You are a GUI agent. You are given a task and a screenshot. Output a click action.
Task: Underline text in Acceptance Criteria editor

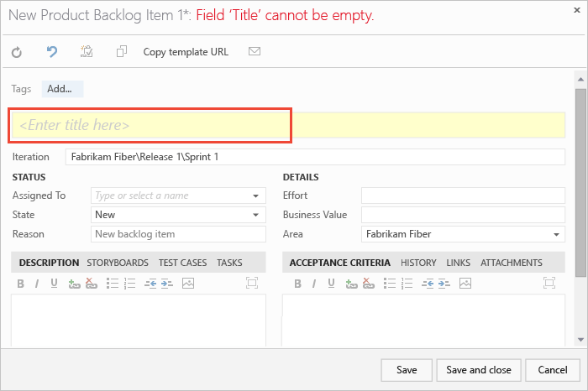331,284
